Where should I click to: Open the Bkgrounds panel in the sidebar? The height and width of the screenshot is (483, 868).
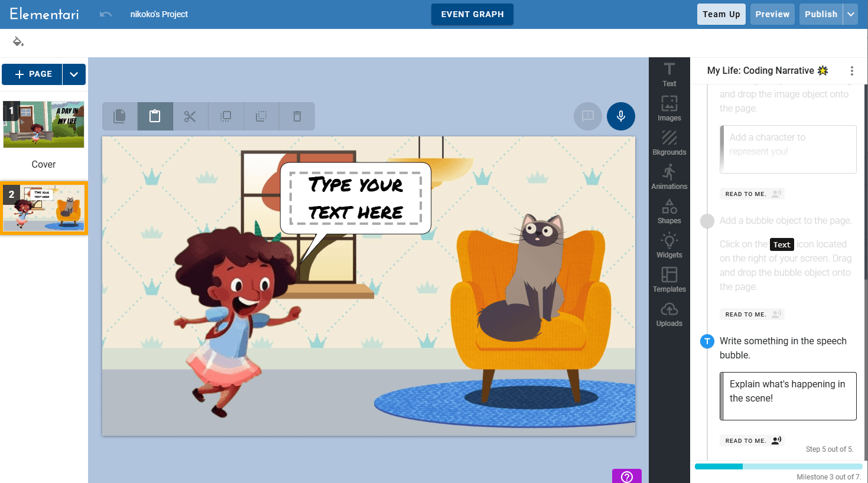(669, 143)
